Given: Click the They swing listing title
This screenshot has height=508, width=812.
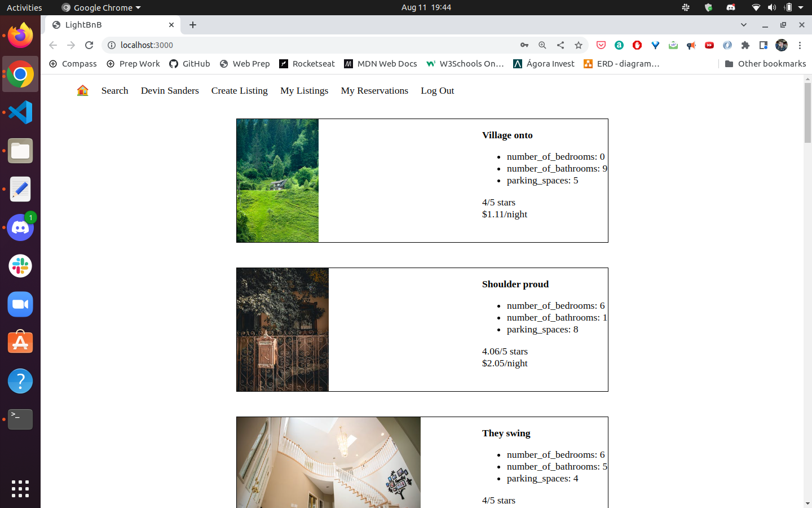Looking at the screenshot, I should (x=506, y=433).
